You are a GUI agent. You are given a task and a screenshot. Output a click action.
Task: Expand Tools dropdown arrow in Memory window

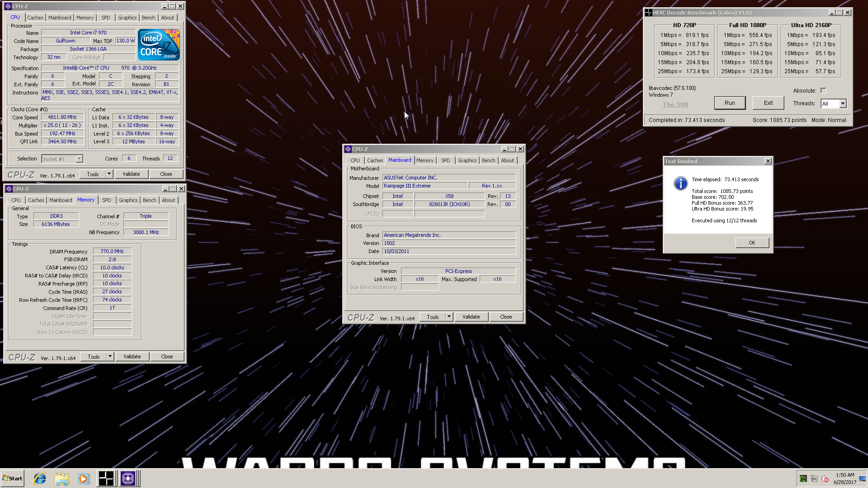[x=110, y=357]
